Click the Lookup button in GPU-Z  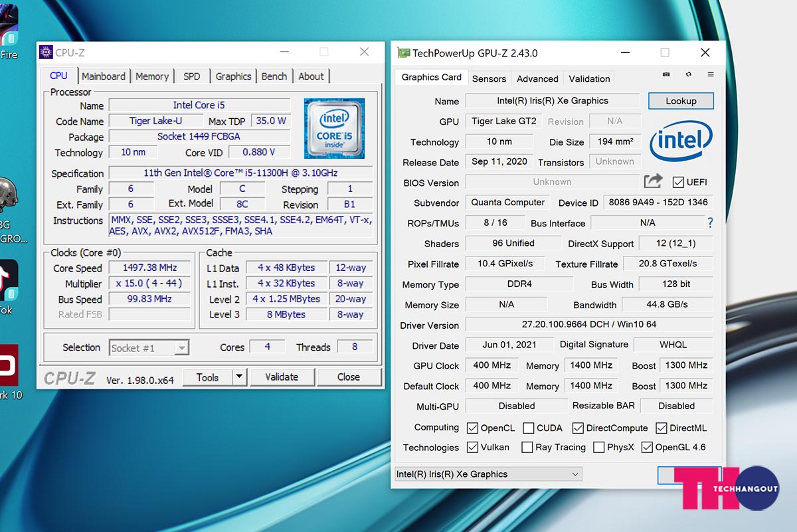point(681,101)
